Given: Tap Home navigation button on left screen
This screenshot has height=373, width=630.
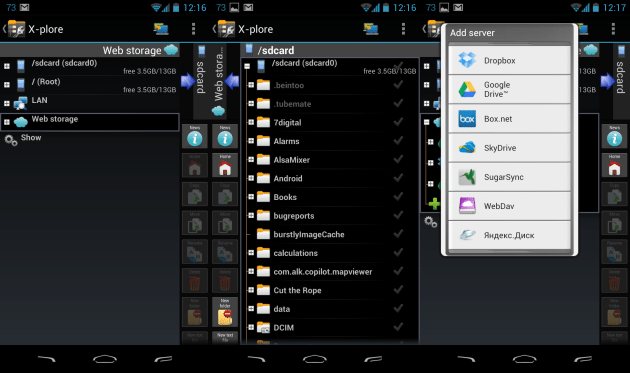Looking at the screenshot, I should 105,359.
